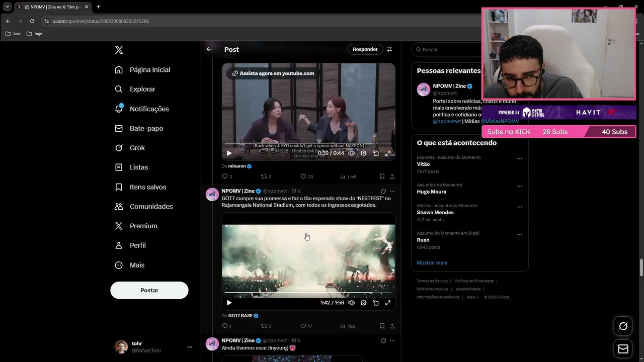Like the post with 33 likes
Screen dimensions: 644x362
(x=307, y=176)
